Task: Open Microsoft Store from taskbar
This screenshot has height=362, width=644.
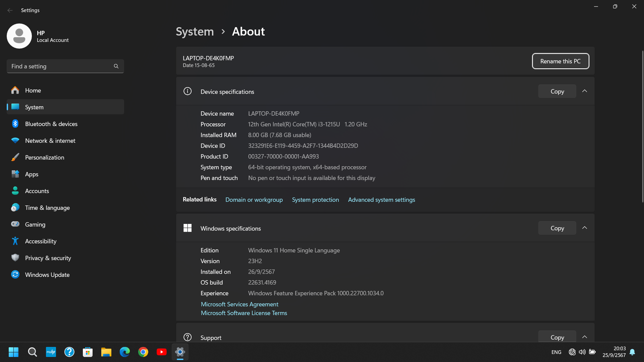Action: [88, 352]
